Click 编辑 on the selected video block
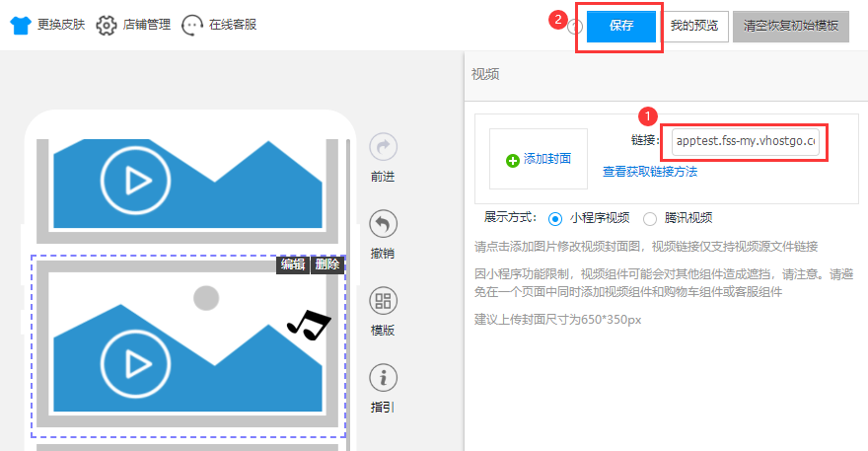Image resolution: width=868 pixels, height=451 pixels. point(293,264)
